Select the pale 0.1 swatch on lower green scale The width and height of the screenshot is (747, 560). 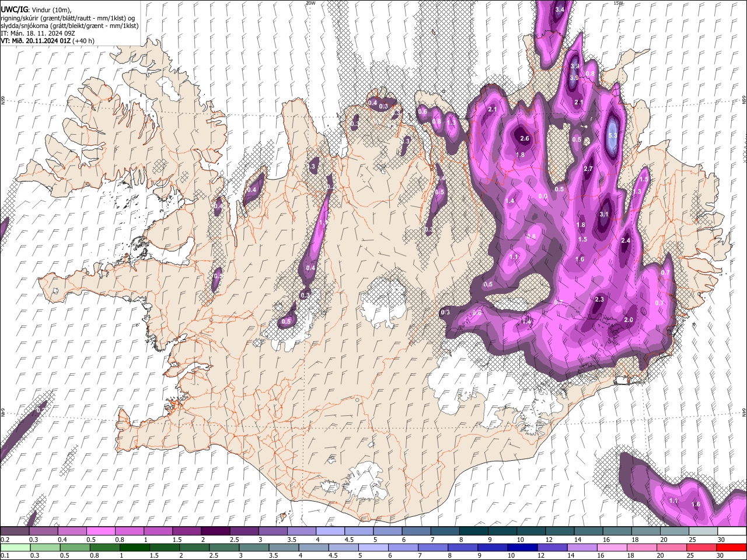click(x=15, y=547)
